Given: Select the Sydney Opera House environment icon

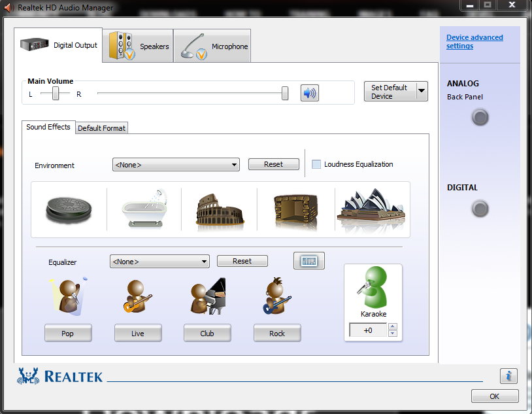Looking at the screenshot, I should 371,209.
